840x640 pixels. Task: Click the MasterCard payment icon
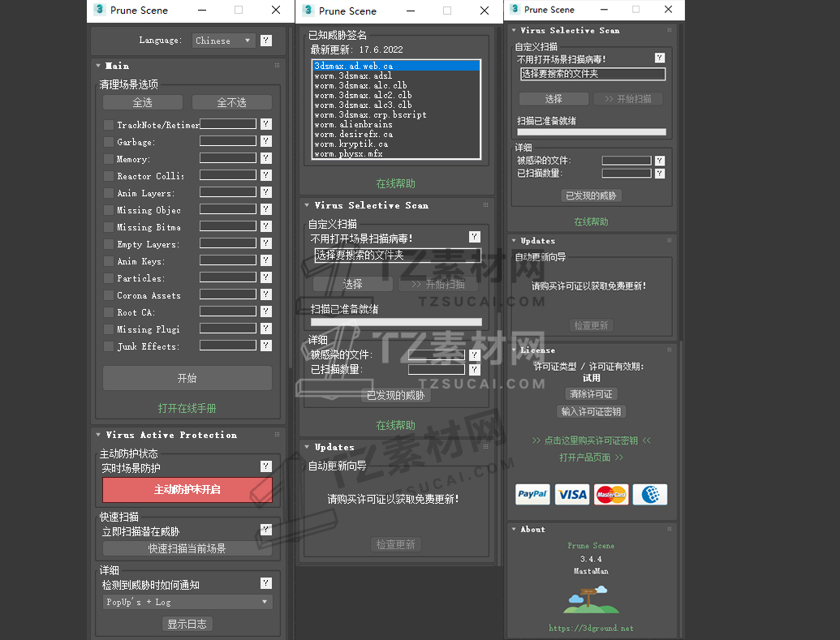pyautogui.click(x=611, y=494)
